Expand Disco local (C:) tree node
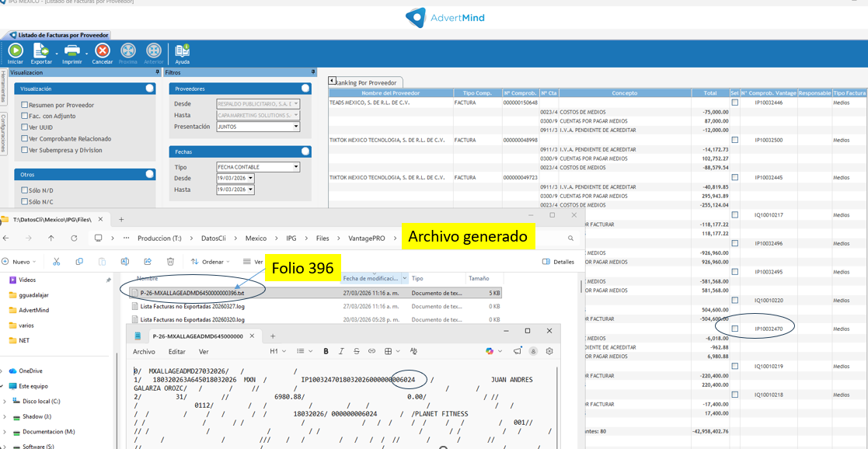 (5, 401)
